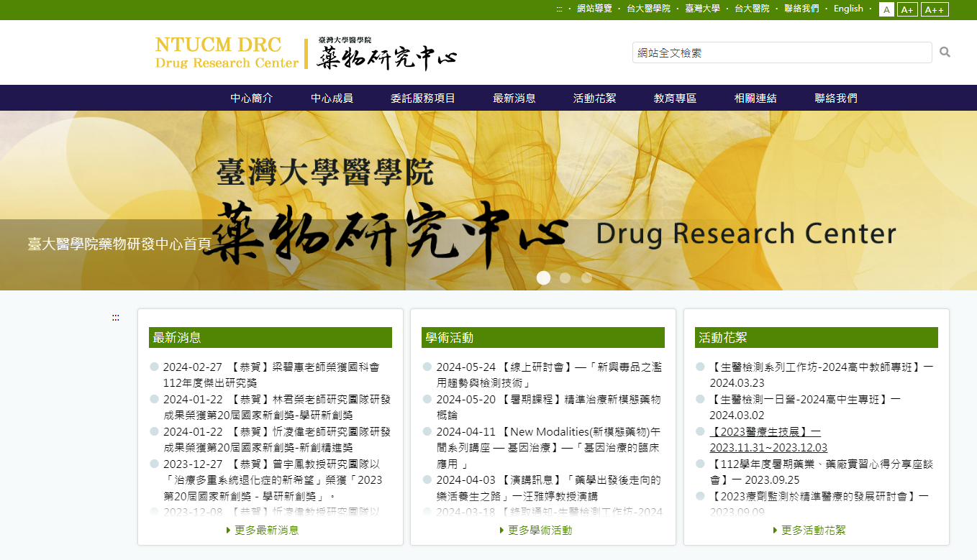Open the 網站導覽 link in top bar
This screenshot has height=560, width=977.
[594, 9]
